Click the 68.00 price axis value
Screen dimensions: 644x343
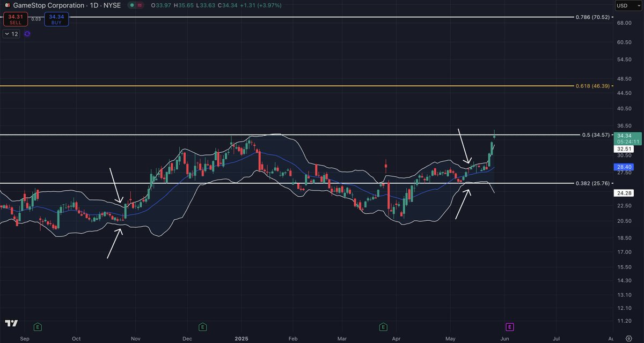(x=624, y=23)
